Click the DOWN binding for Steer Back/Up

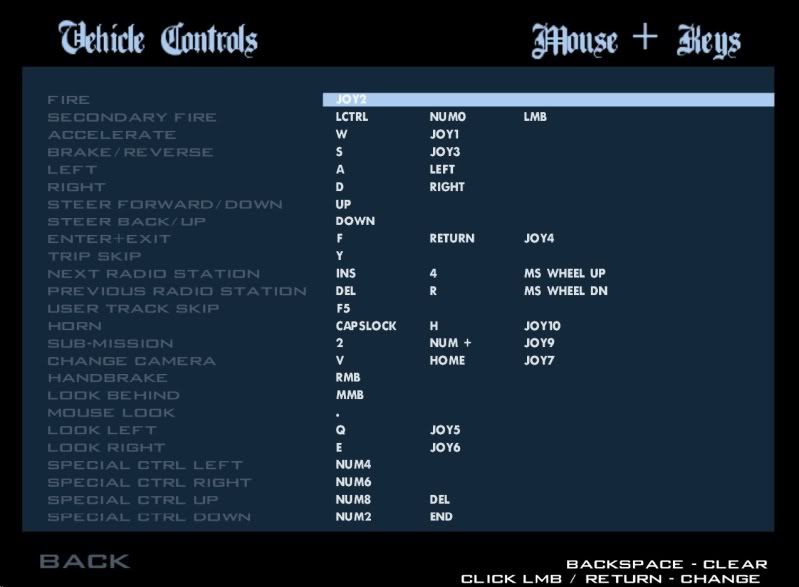pos(355,221)
